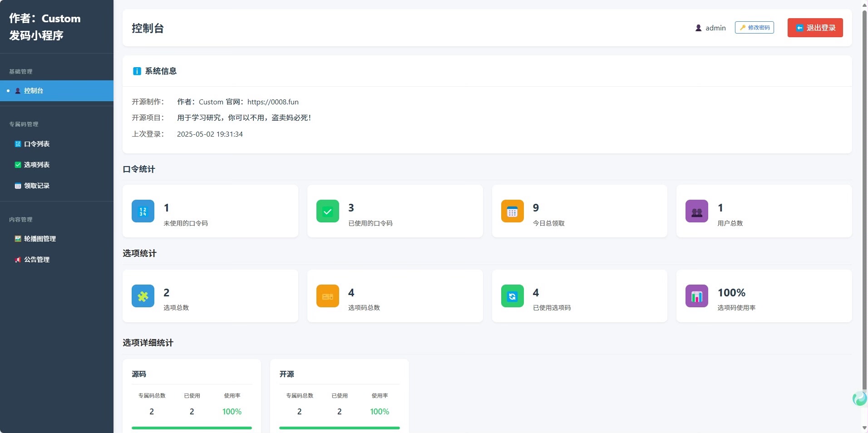The image size is (868, 433).
Task: Open 选项列表 in the sidebar
Action: (x=36, y=165)
